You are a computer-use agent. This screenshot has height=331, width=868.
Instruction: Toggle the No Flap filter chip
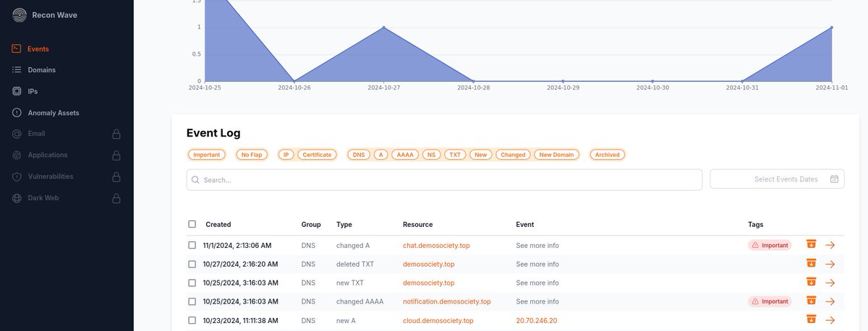[252, 155]
